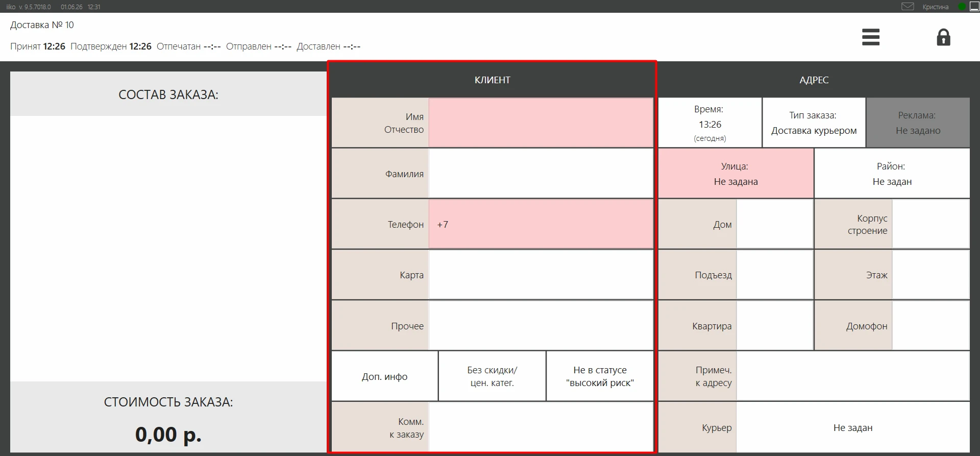Open the "Реклама: Не задано" source selector
980x456 pixels.
pos(918,123)
